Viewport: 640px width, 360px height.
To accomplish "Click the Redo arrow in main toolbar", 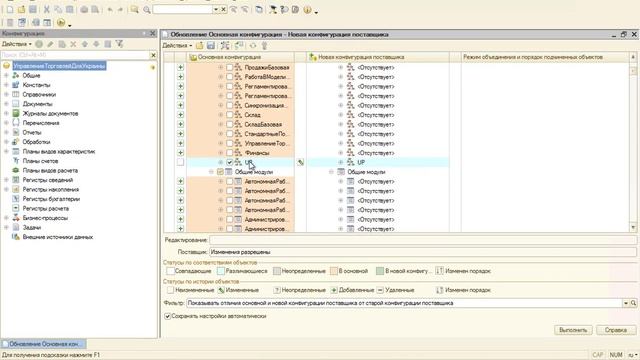I will tap(120, 9).
